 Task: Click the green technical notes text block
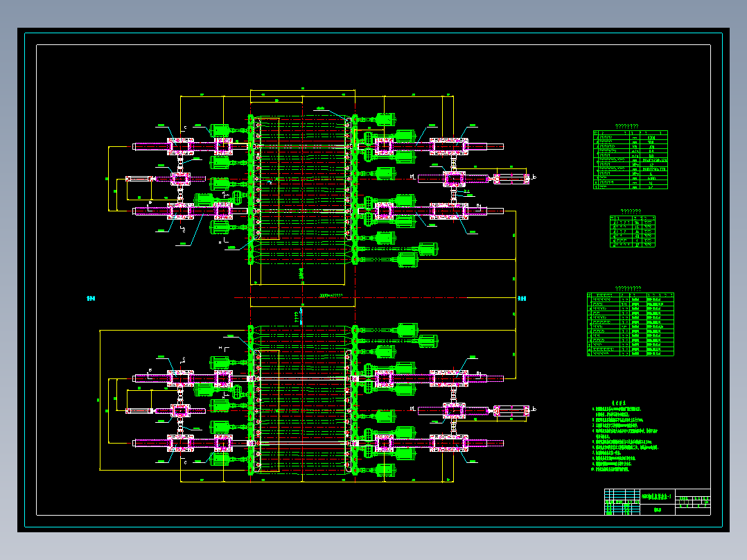624,436
